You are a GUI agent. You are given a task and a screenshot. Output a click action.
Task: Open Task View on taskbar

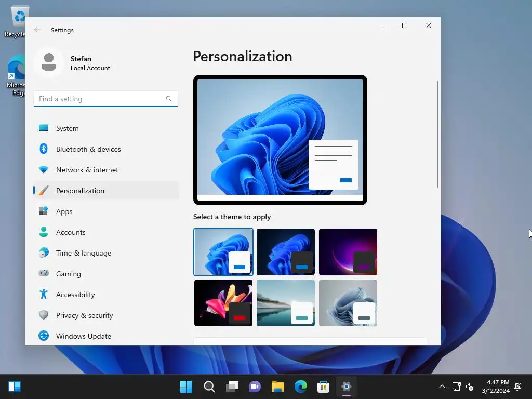232,387
